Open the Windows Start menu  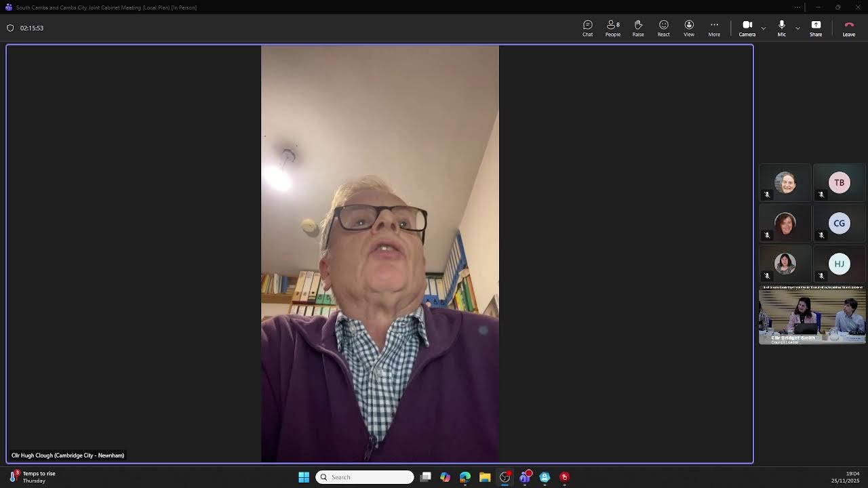coord(304,477)
